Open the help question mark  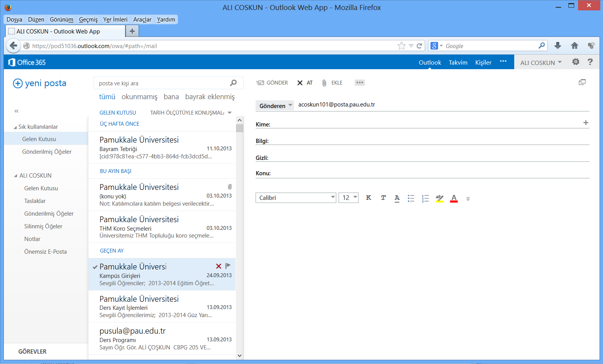pos(590,62)
